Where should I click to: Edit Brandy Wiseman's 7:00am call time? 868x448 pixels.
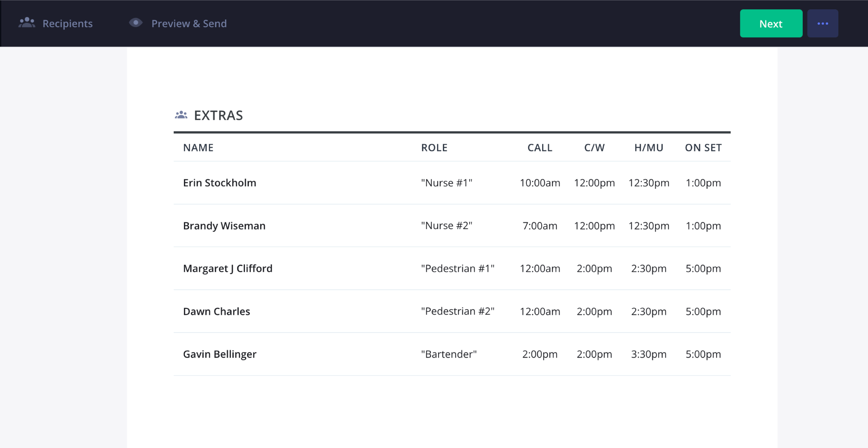pyautogui.click(x=540, y=226)
